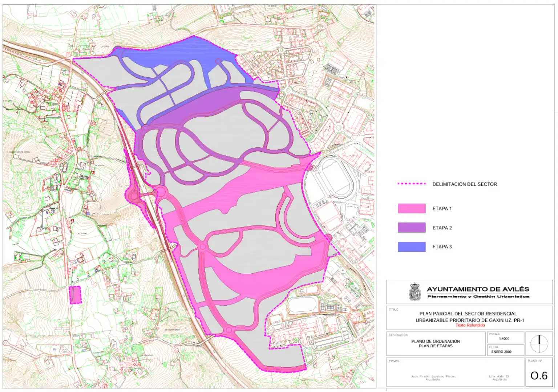This screenshot has width=558, height=392.
Task: Click the Avilés coat of arms emblem
Action: coord(415,292)
